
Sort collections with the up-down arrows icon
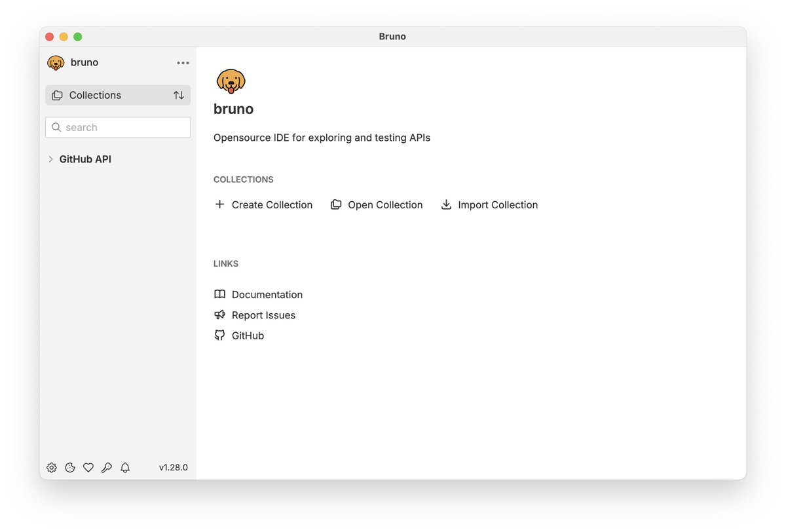pyautogui.click(x=179, y=95)
